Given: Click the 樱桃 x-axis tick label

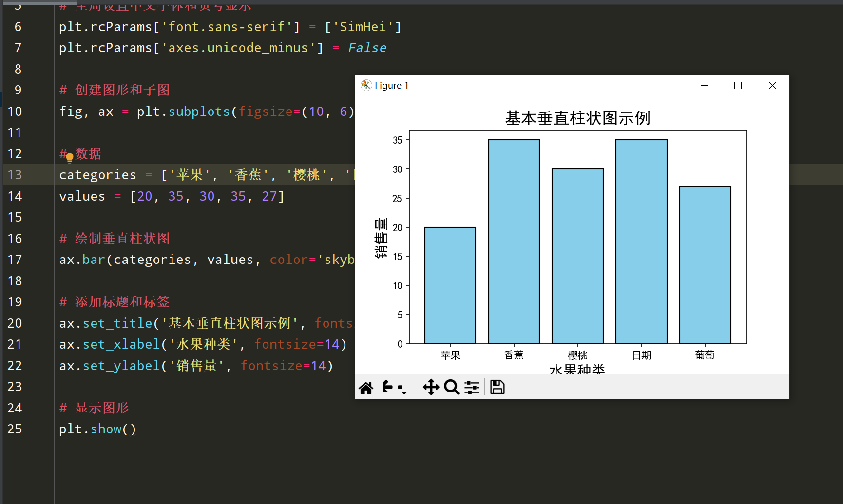Looking at the screenshot, I should (577, 355).
